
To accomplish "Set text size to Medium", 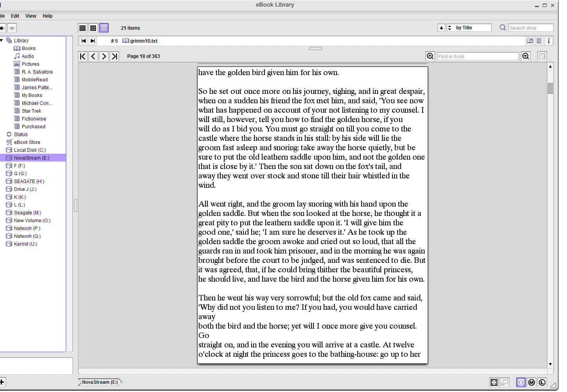I will [x=531, y=382].
